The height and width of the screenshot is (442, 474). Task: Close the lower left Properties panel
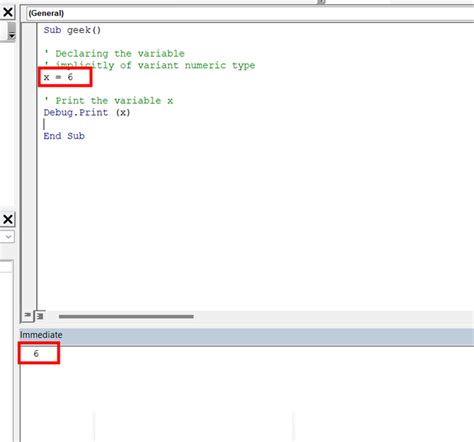[x=8, y=219]
